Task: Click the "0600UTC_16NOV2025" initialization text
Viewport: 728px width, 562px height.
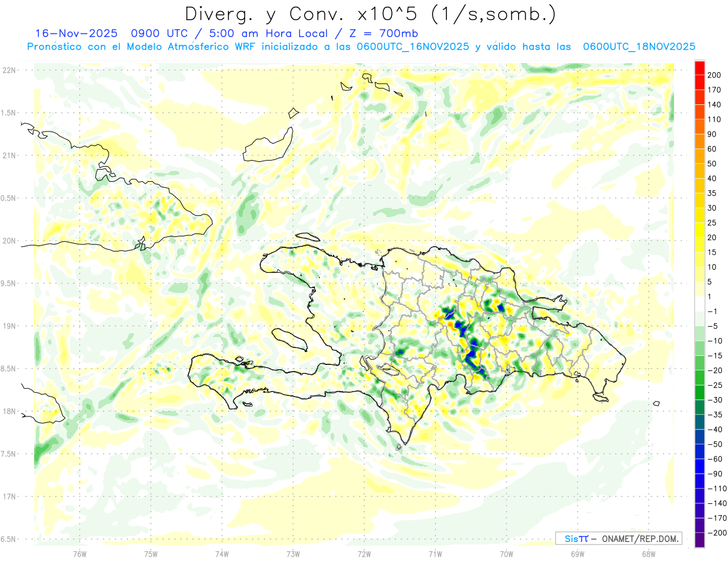Action: (x=413, y=47)
